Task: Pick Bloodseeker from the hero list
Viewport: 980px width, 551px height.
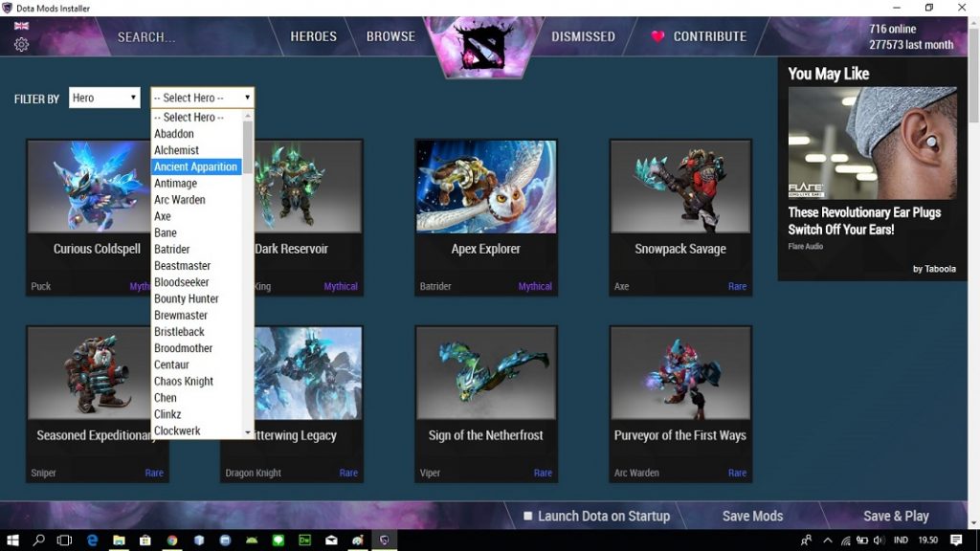Action: (x=196, y=282)
